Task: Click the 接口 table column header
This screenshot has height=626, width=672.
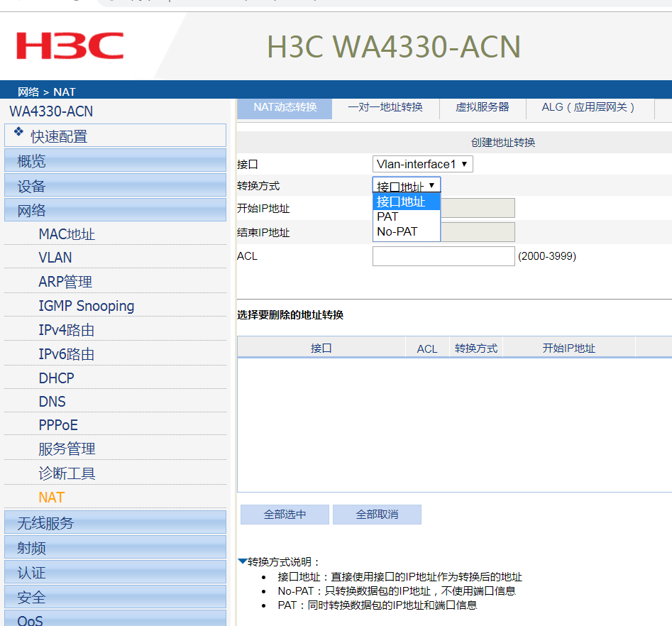Action: pyautogui.click(x=321, y=348)
